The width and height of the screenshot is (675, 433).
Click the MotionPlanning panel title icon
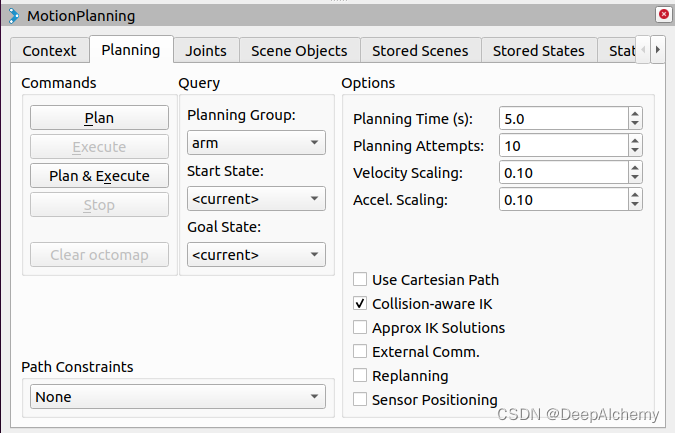point(12,15)
